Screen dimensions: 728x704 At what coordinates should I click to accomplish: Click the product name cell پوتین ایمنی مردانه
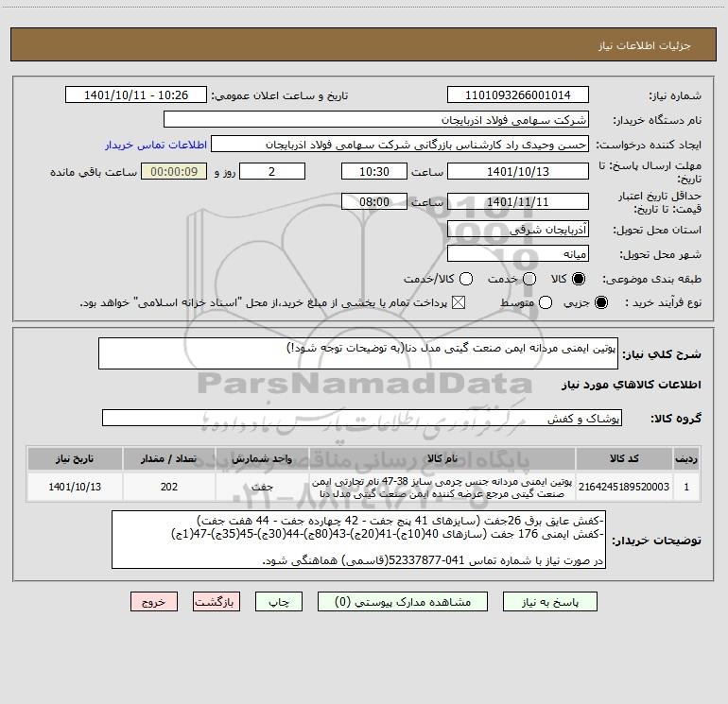(442, 487)
